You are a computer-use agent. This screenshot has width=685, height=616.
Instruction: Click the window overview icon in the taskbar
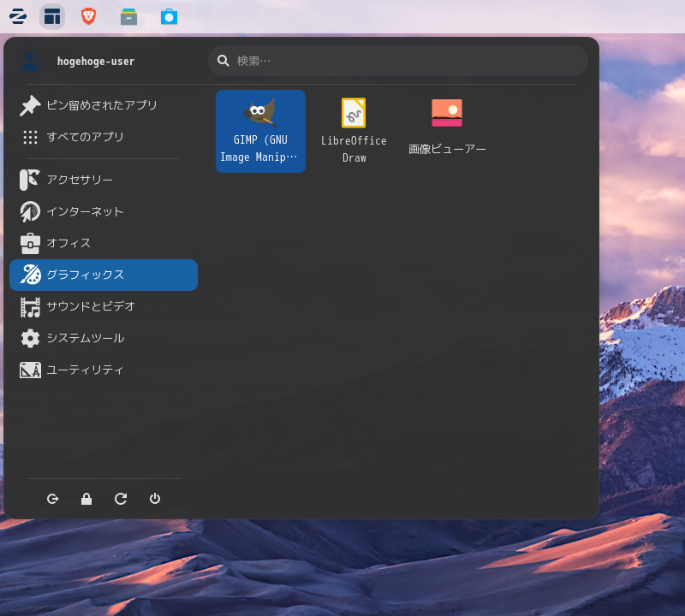tap(52, 16)
